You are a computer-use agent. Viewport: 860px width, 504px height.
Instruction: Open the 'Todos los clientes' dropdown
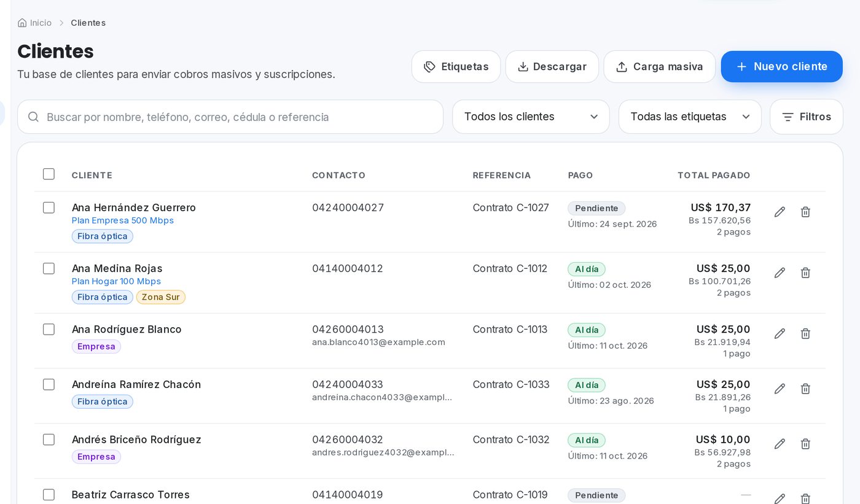(531, 117)
